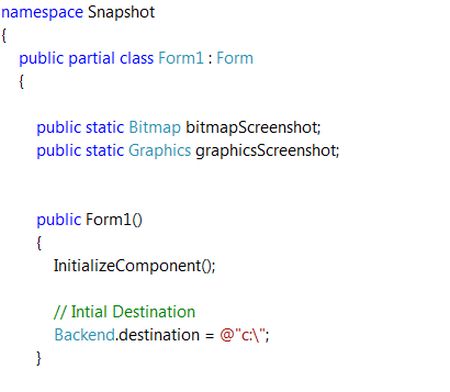Select the 'graphicsScreenshot;' field name
Viewport: 450px width, 392px height.
click(x=267, y=151)
